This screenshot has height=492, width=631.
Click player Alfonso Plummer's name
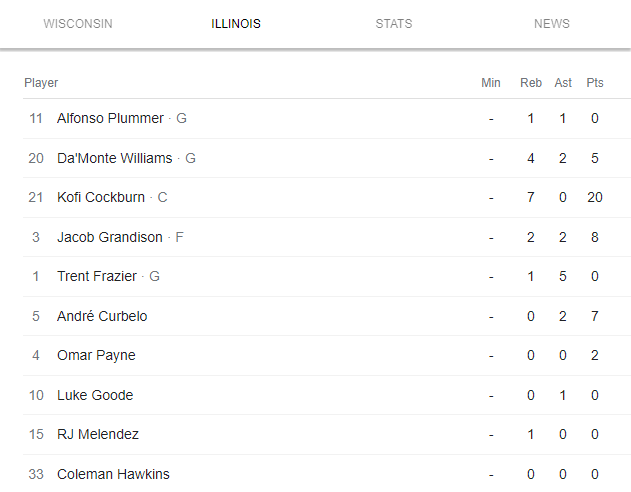pyautogui.click(x=110, y=118)
